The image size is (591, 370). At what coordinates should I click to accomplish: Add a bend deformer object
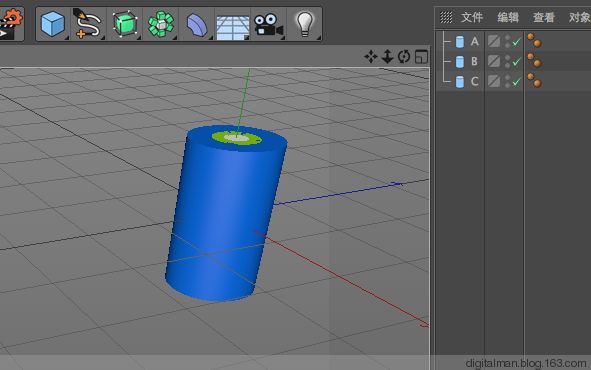(x=197, y=25)
